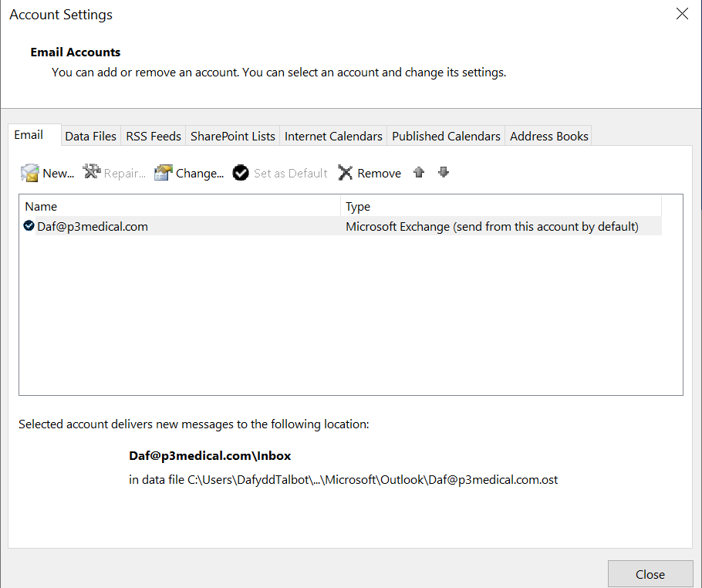702x588 pixels.
Task: Click the Close button
Action: tap(650, 574)
